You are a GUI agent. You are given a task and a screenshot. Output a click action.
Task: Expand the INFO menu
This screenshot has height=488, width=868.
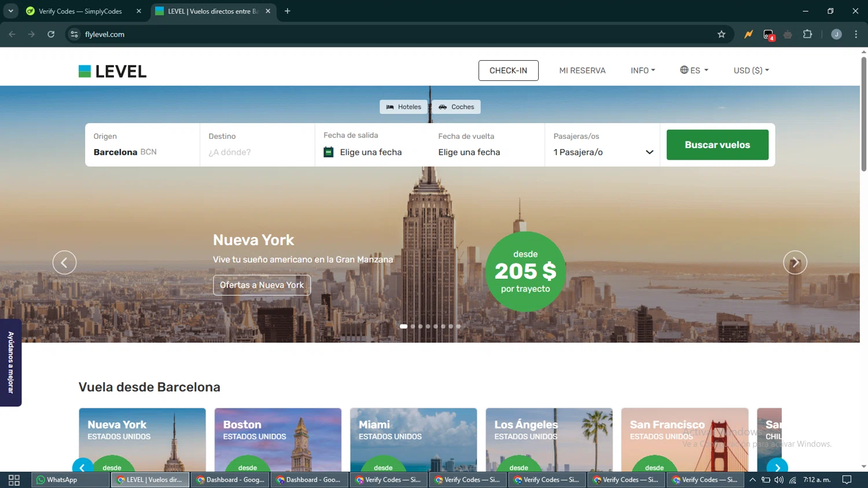(x=643, y=71)
